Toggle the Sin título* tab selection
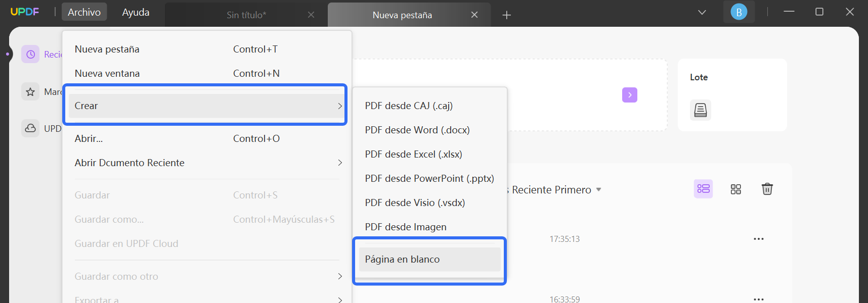Image resolution: width=868 pixels, height=303 pixels. (246, 15)
